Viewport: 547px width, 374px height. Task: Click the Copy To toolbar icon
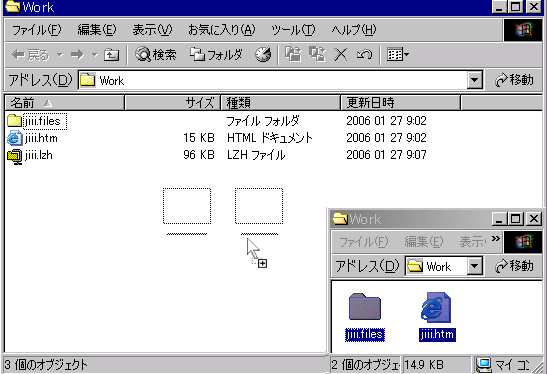[317, 55]
